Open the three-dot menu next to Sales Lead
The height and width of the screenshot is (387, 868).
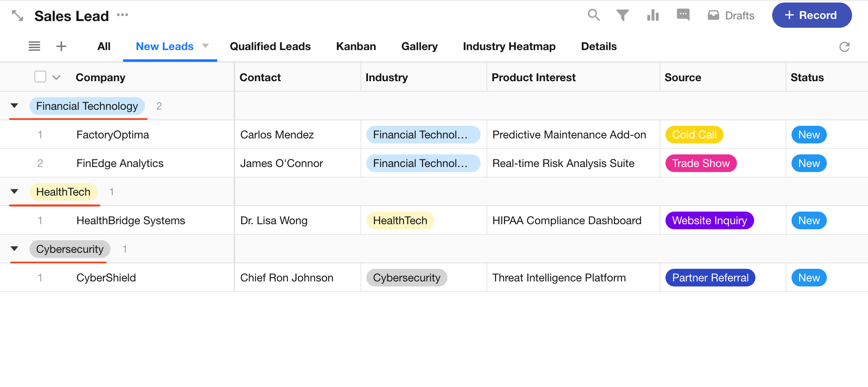(x=123, y=15)
